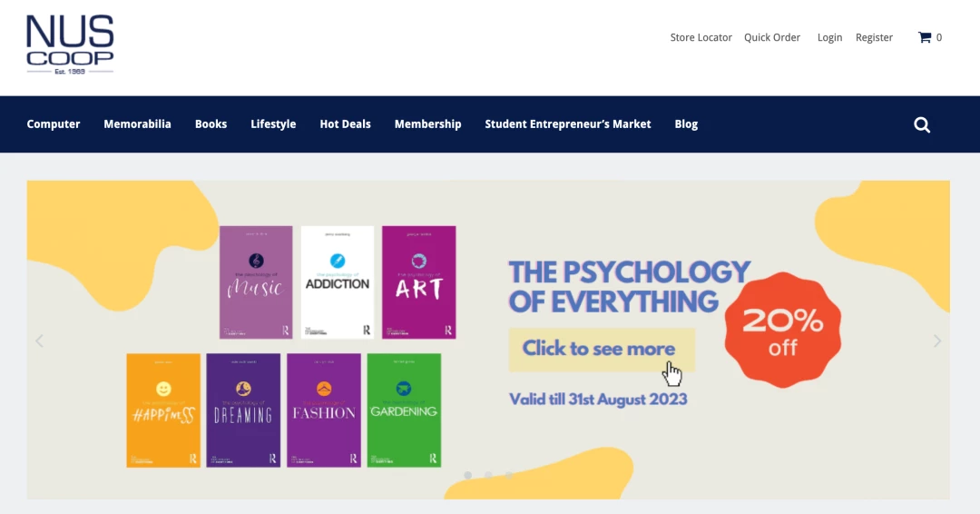Click the Psychology of Art book cover

tap(418, 282)
